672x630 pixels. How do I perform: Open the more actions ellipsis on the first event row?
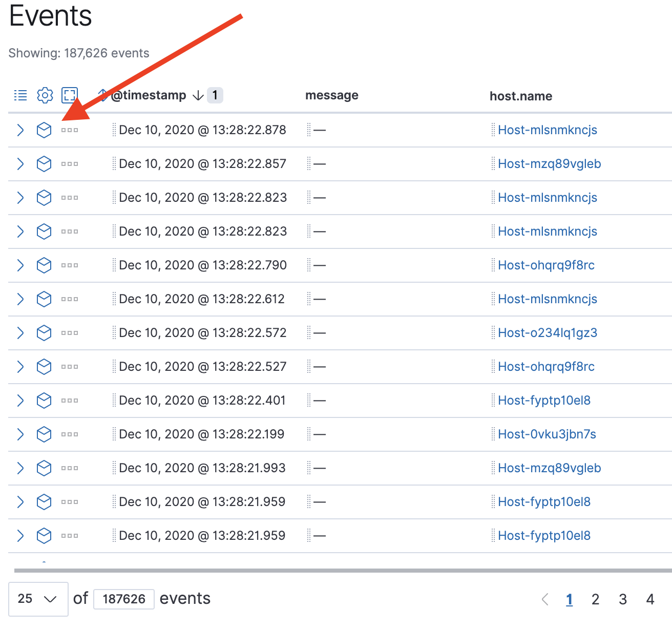tap(69, 130)
